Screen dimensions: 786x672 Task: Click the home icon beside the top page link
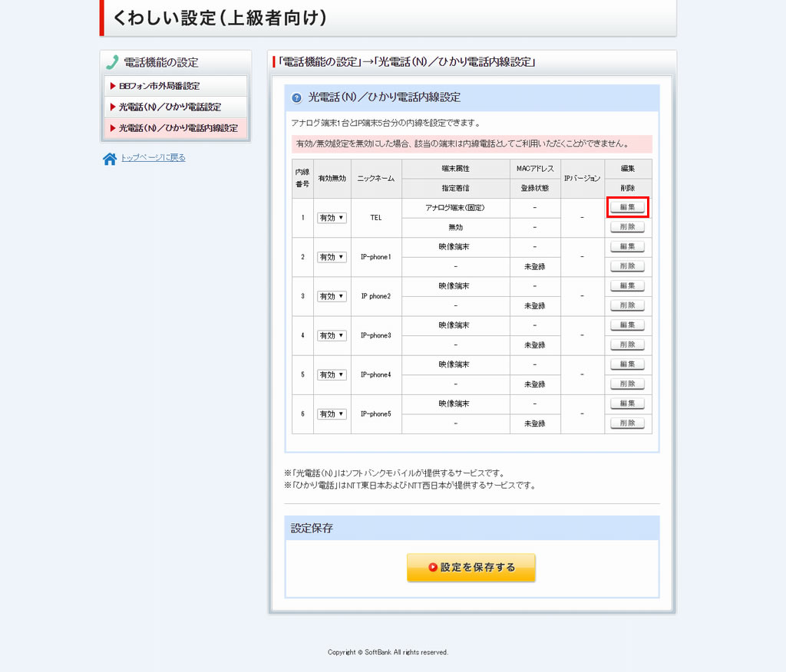click(110, 159)
